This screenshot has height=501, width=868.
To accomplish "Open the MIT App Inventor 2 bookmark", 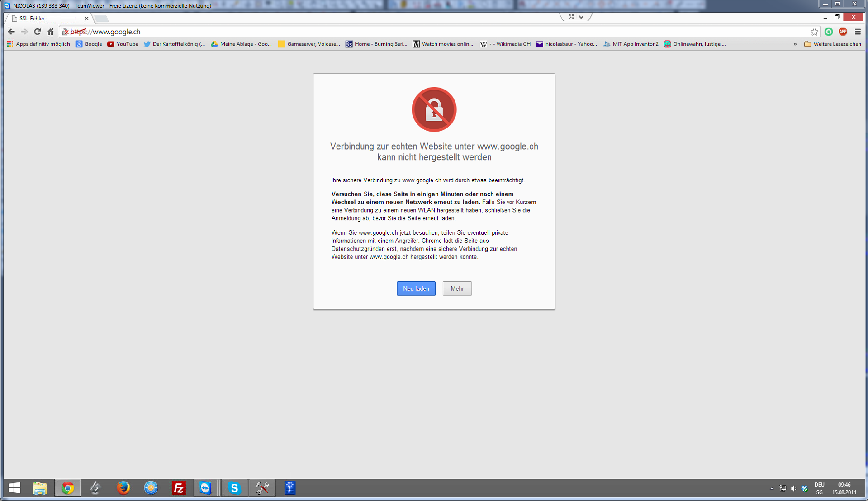I will [x=631, y=44].
